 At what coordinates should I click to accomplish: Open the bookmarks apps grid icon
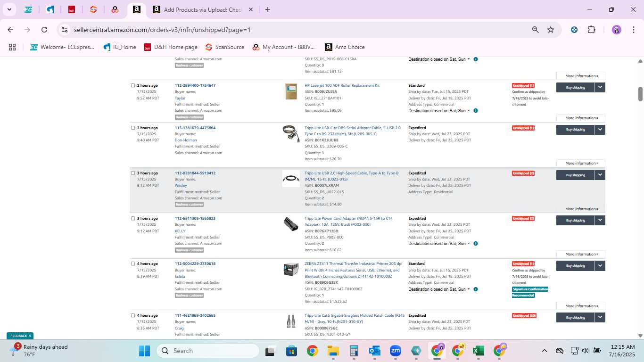coord(12,47)
